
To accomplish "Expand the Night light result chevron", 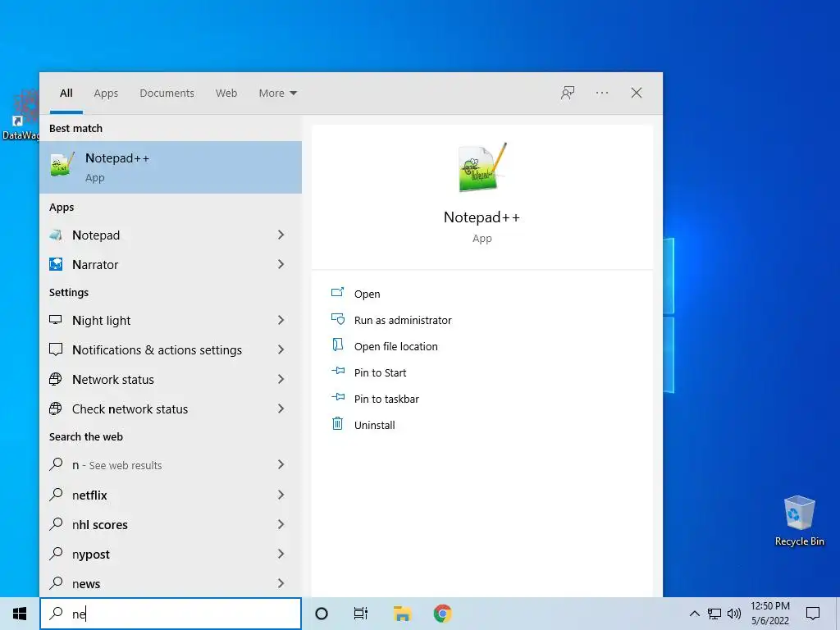I will tap(281, 320).
